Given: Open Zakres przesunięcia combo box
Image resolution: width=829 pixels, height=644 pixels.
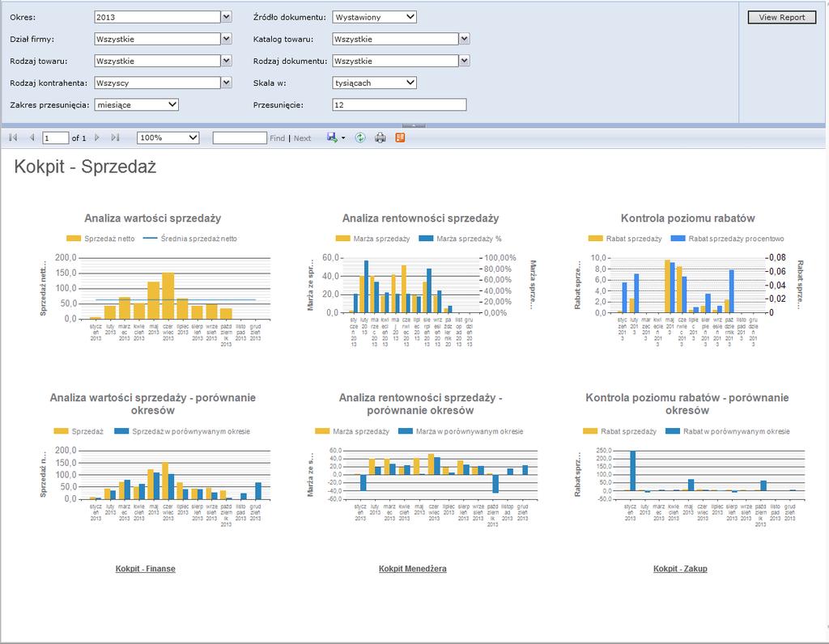Looking at the screenshot, I should pyautogui.click(x=136, y=104).
